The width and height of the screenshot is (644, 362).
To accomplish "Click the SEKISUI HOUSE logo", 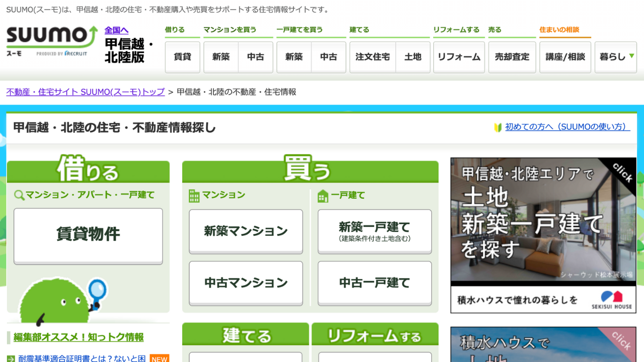I will coord(611,299).
